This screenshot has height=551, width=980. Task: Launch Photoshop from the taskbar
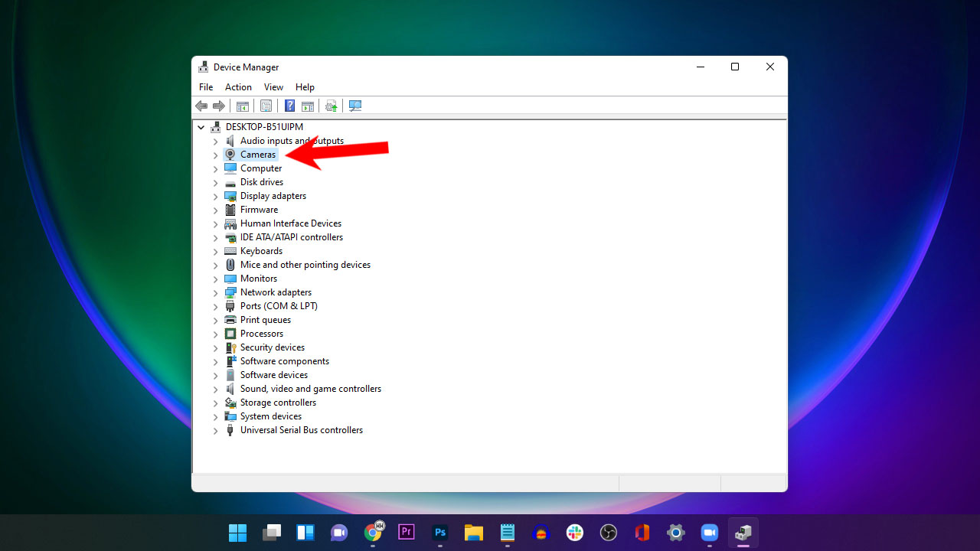pos(439,531)
